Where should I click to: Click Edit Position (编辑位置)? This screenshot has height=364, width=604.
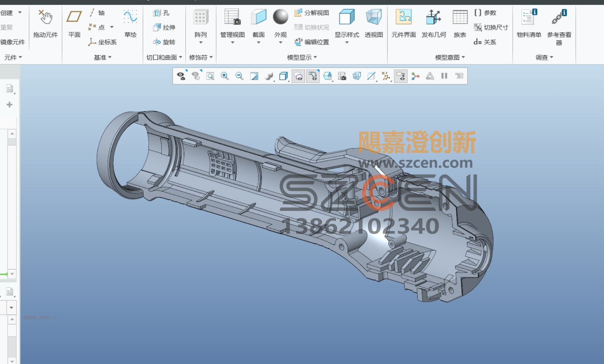coord(311,42)
